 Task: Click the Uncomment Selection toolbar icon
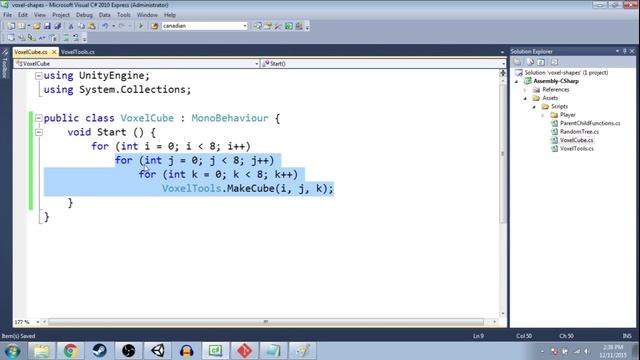76,38
